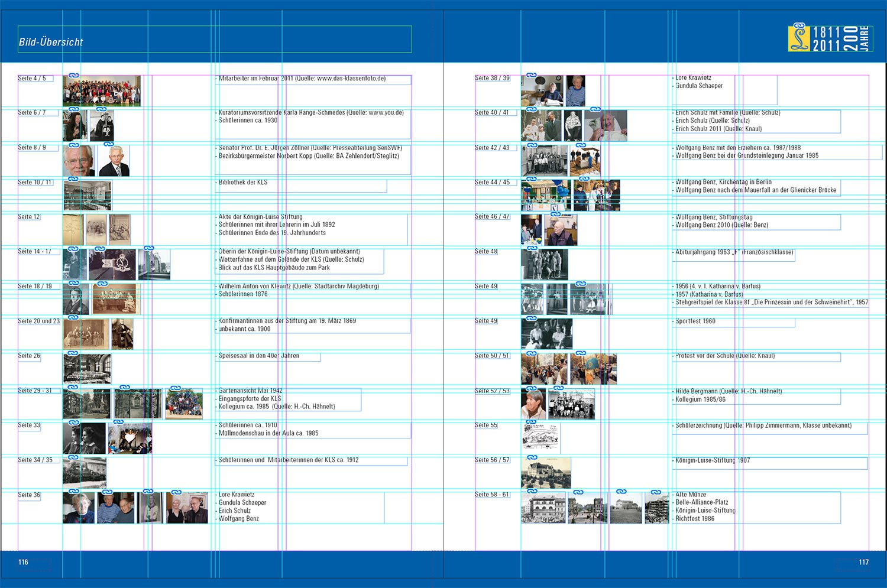The height and width of the screenshot is (588, 887).
Task: Click the link badge on the Seite 55 Schülerzeichnung
Action: coord(532,423)
